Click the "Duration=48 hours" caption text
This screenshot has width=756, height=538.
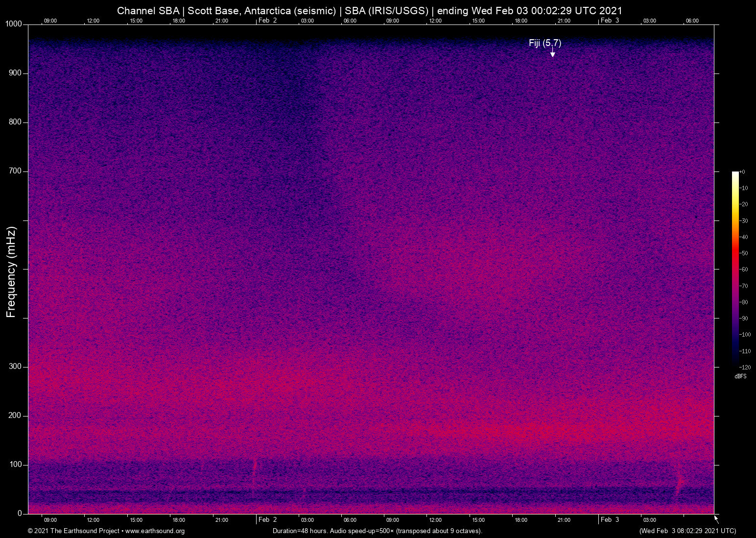[x=300, y=531]
